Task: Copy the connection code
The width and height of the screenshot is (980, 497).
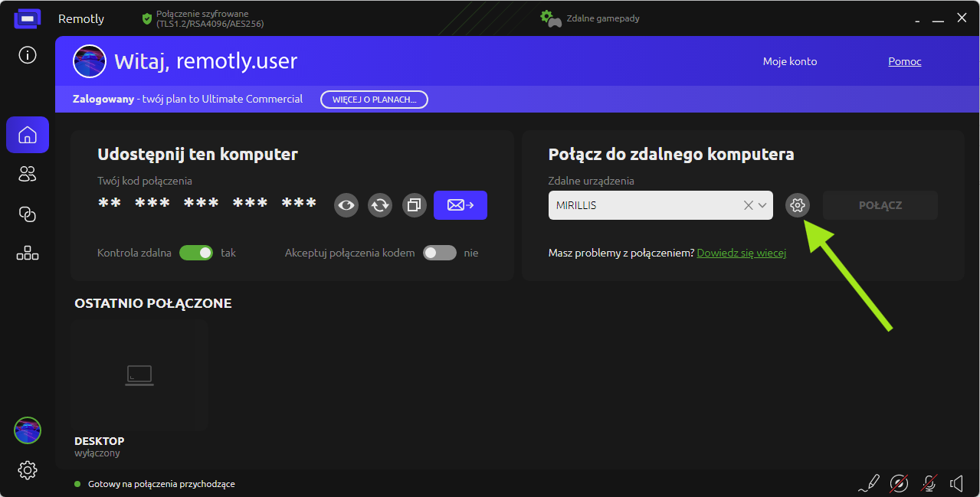Action: click(x=415, y=205)
